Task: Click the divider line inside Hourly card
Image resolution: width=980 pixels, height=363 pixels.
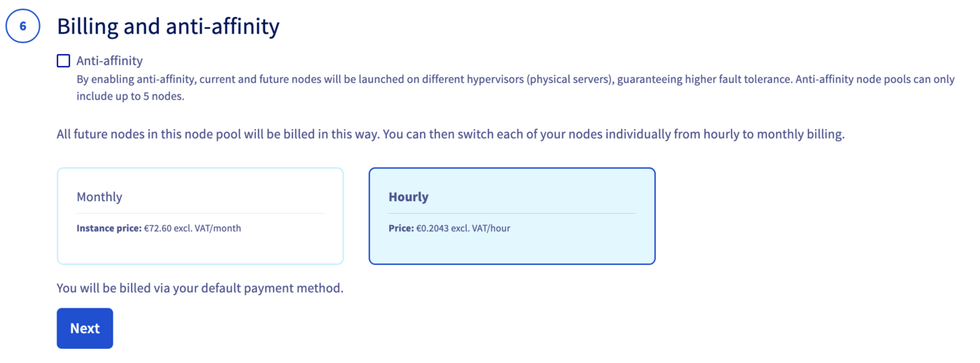Action: tap(512, 213)
